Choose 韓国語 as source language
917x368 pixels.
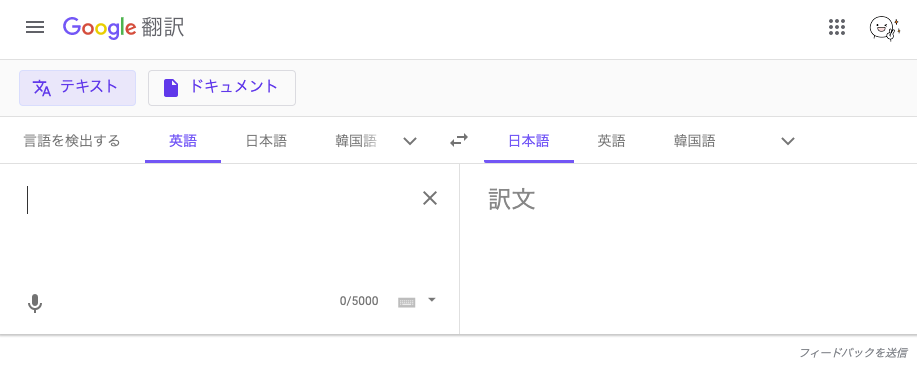356,141
